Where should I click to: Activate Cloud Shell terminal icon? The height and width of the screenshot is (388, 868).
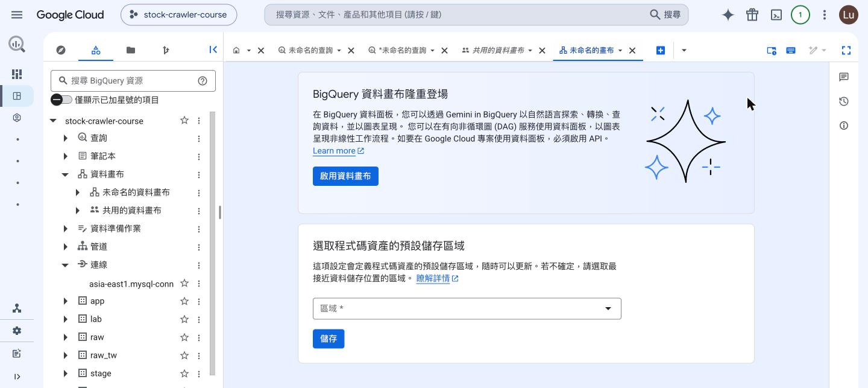776,14
